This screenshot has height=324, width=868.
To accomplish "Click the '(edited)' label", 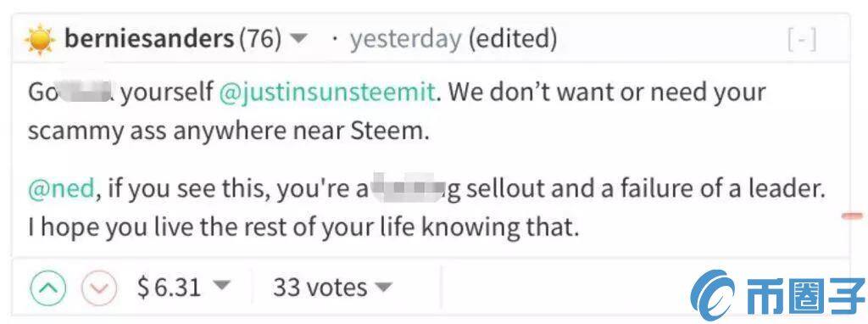I will click(513, 39).
